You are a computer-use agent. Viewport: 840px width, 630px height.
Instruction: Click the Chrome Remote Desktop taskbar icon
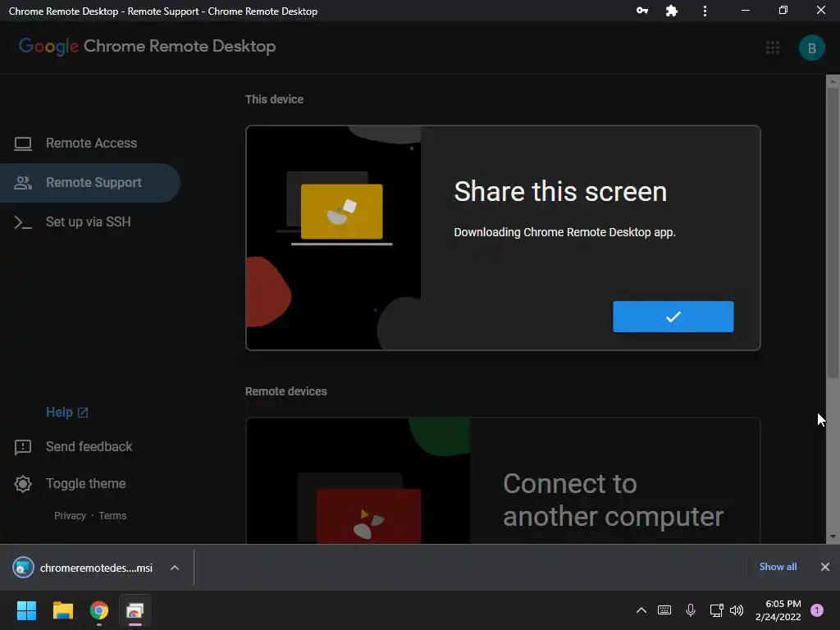point(135,610)
